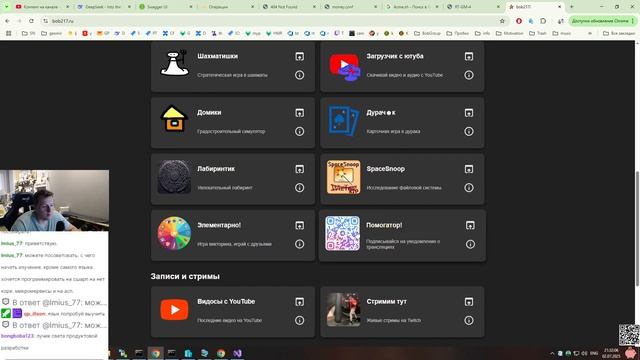The width and height of the screenshot is (640, 360).
Task: Show info for the Помогатор! card
Action: tap(470, 244)
